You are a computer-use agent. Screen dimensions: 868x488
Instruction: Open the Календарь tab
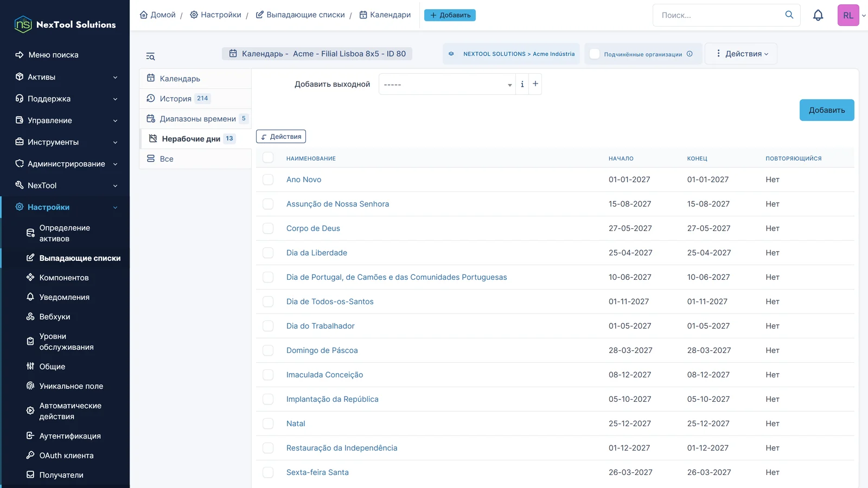195,78
